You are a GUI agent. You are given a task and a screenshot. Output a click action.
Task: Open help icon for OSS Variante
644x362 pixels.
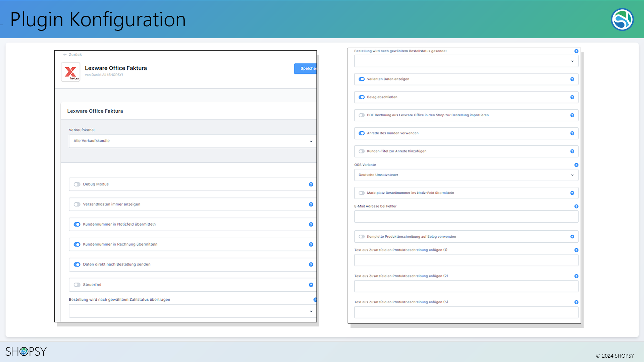click(x=576, y=165)
